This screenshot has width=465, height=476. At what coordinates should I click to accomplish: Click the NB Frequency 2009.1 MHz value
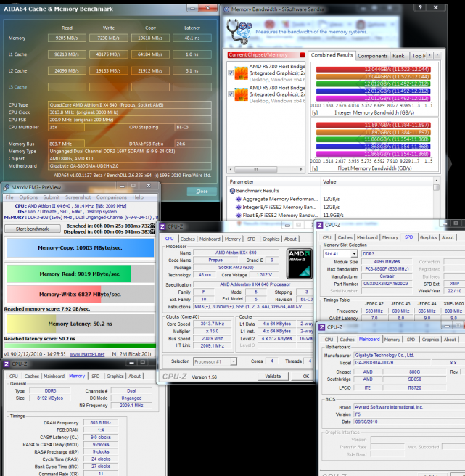(x=131, y=406)
